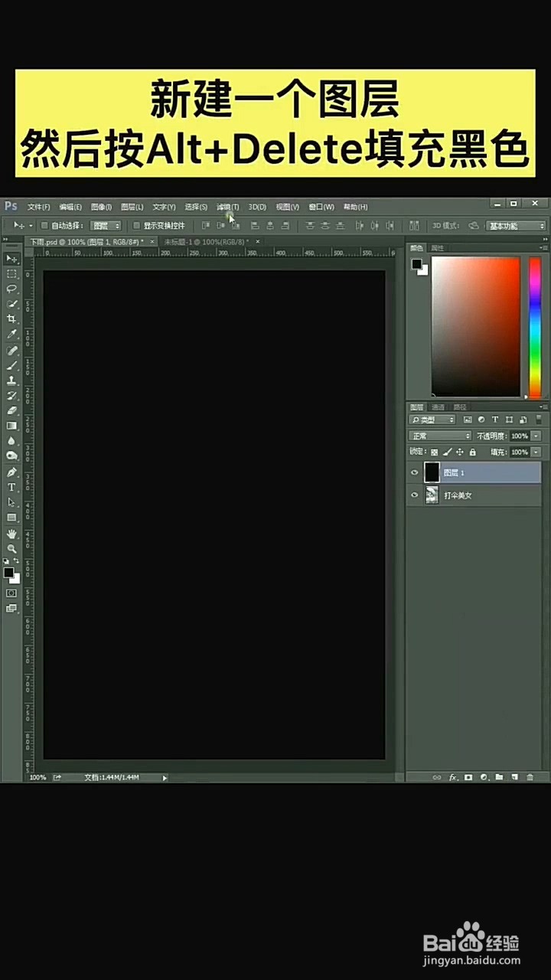This screenshot has width=551, height=980.
Task: Select the History Brush tool
Action: click(x=11, y=396)
